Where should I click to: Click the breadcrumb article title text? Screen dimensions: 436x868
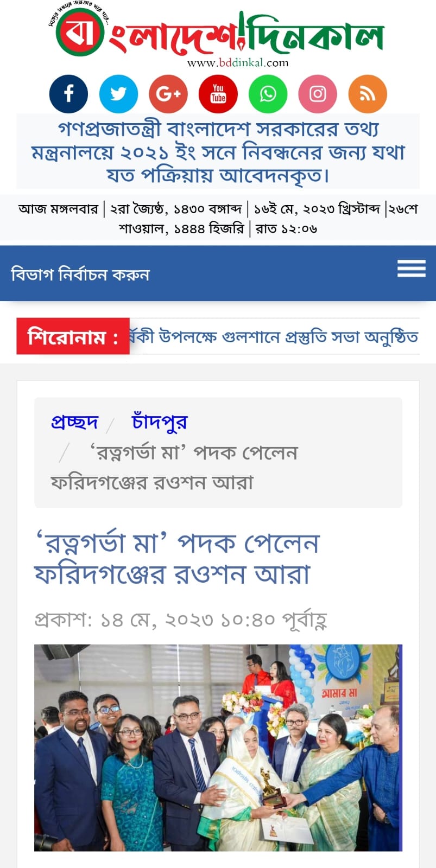174,467
